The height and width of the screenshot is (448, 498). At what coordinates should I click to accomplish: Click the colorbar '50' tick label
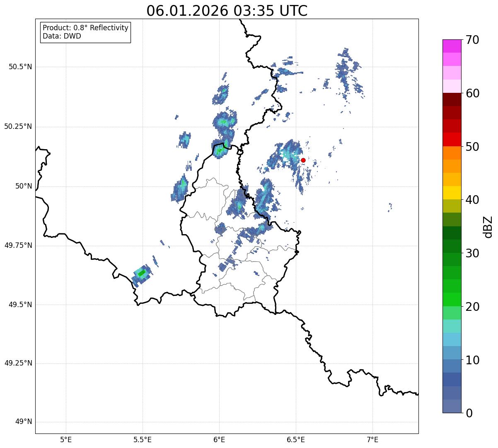473,147
